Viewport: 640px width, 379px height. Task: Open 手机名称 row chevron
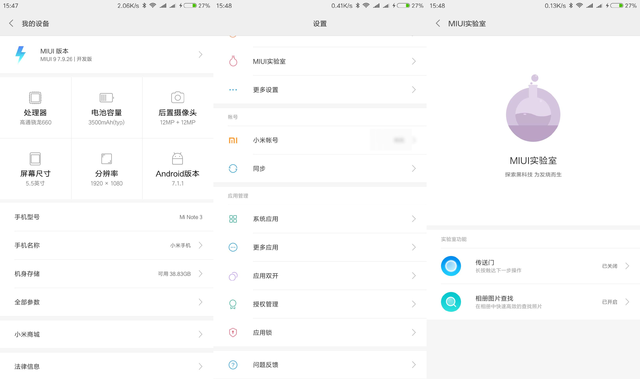pyautogui.click(x=200, y=245)
